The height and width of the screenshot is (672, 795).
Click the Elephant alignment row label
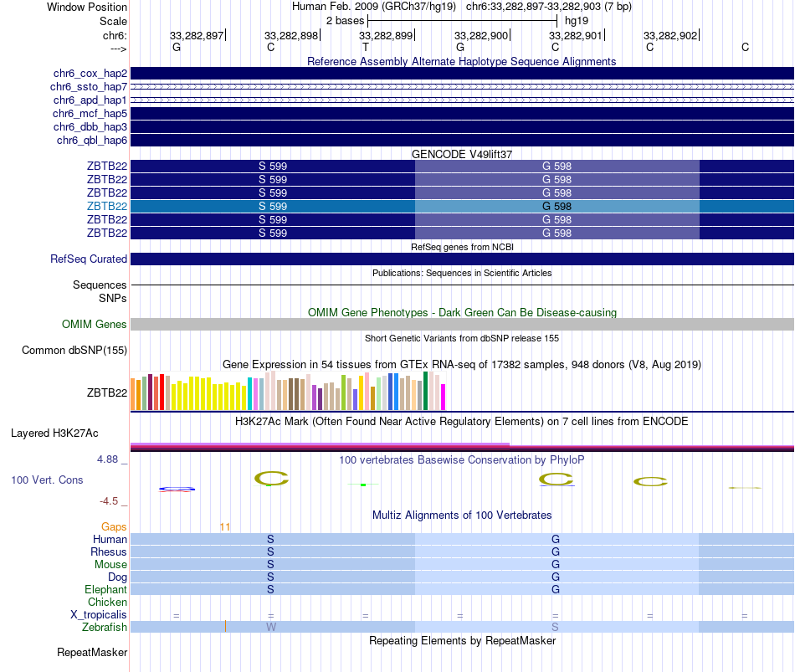(x=105, y=589)
